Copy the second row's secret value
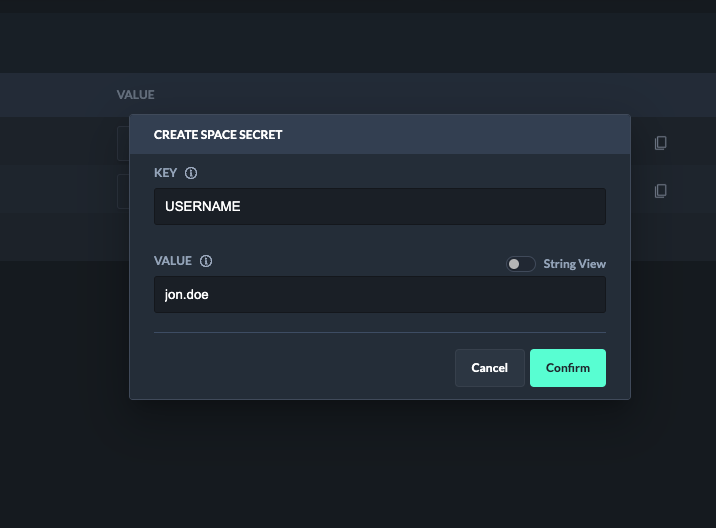Image resolution: width=716 pixels, height=528 pixels. tap(660, 190)
